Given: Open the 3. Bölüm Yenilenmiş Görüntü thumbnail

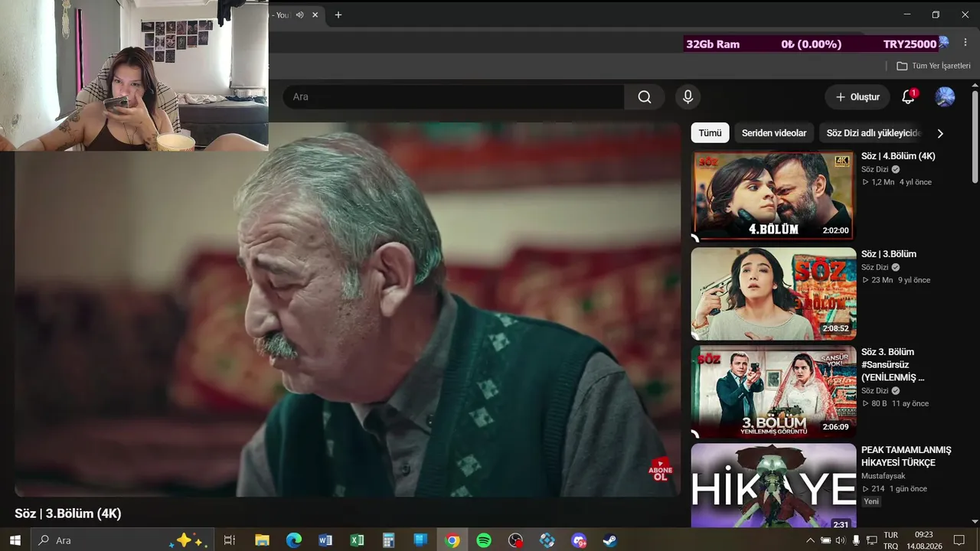Looking at the screenshot, I should point(773,392).
